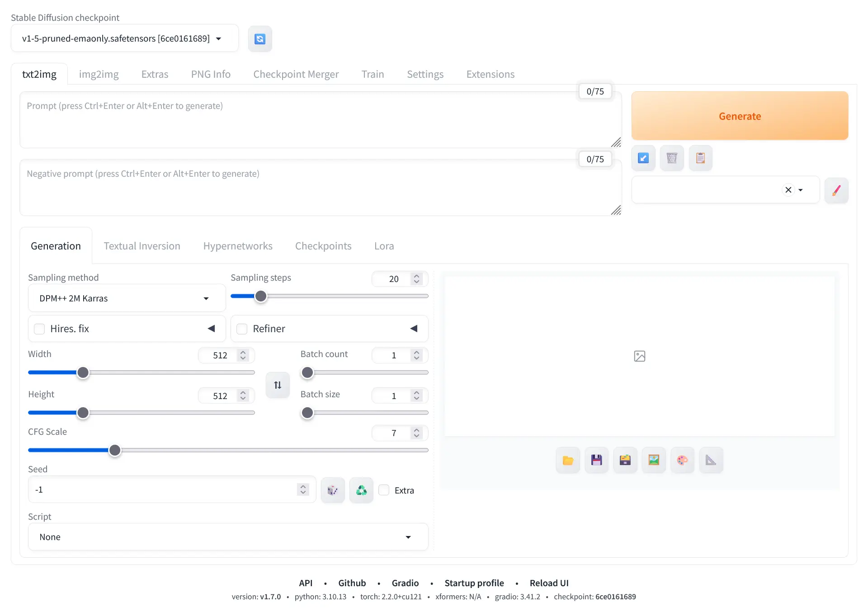Click into the Negative prompt text box

[x=321, y=188]
